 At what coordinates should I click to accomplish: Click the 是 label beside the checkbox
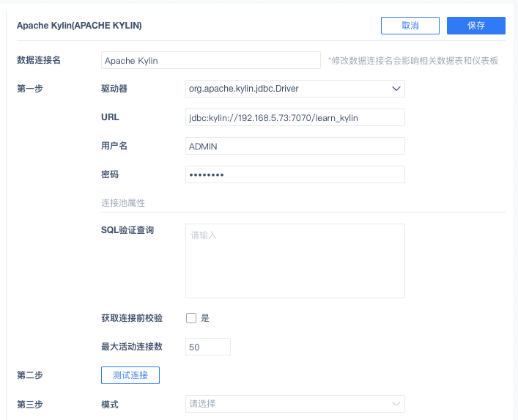[x=205, y=318]
